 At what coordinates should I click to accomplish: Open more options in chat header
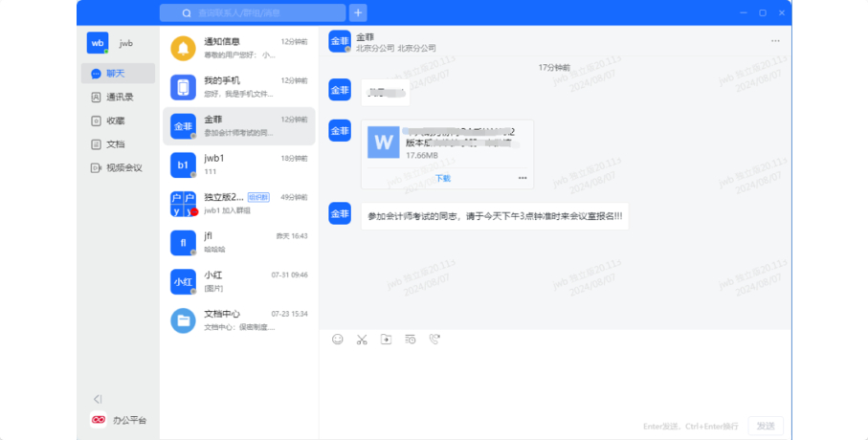point(775,40)
